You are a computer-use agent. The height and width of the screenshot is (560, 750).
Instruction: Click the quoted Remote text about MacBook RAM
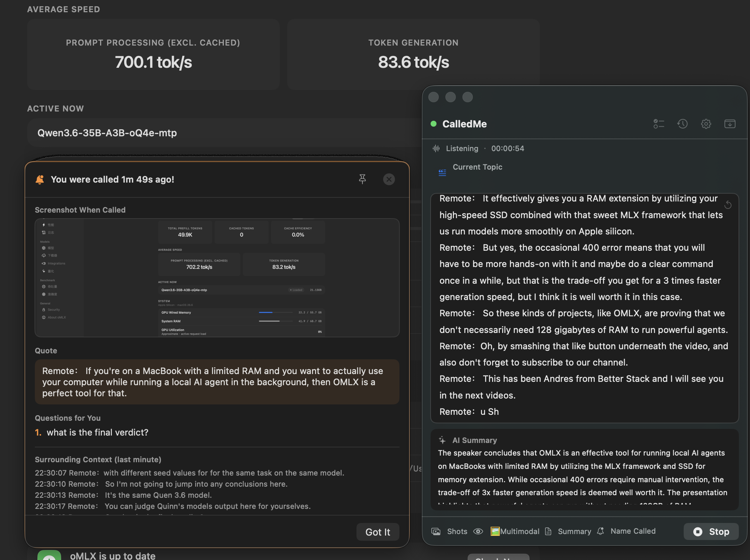tap(217, 382)
